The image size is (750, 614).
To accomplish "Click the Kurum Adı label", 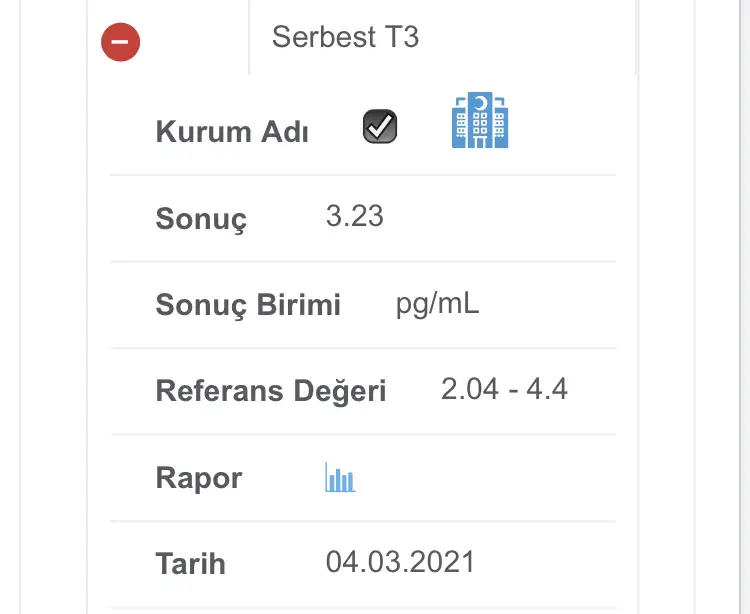I will click(x=232, y=132).
